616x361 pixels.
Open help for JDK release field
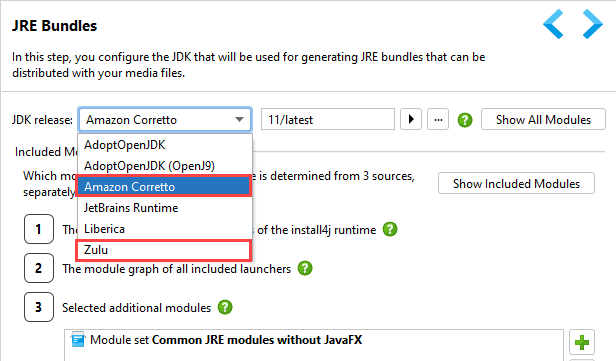(465, 120)
